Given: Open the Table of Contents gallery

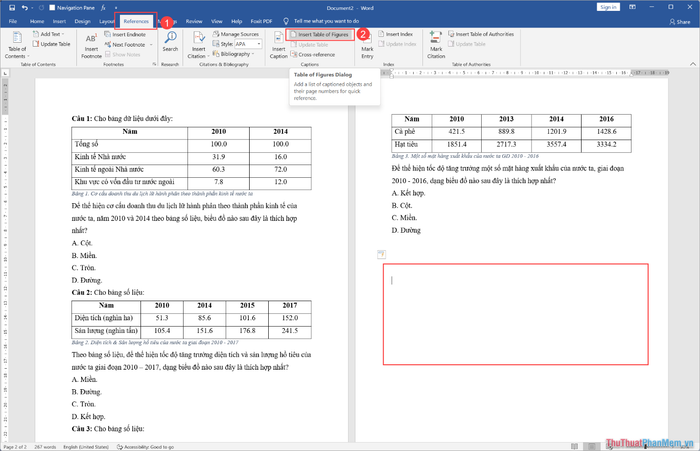Looking at the screenshot, I should [x=17, y=44].
